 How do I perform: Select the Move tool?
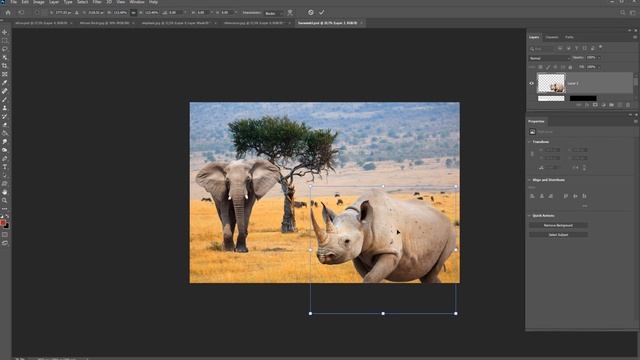(x=4, y=32)
